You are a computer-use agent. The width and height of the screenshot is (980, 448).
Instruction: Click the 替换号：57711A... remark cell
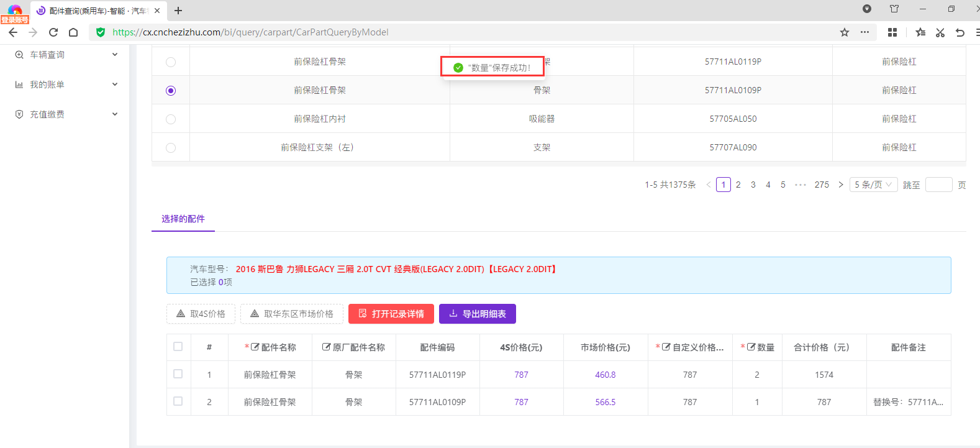tap(908, 402)
